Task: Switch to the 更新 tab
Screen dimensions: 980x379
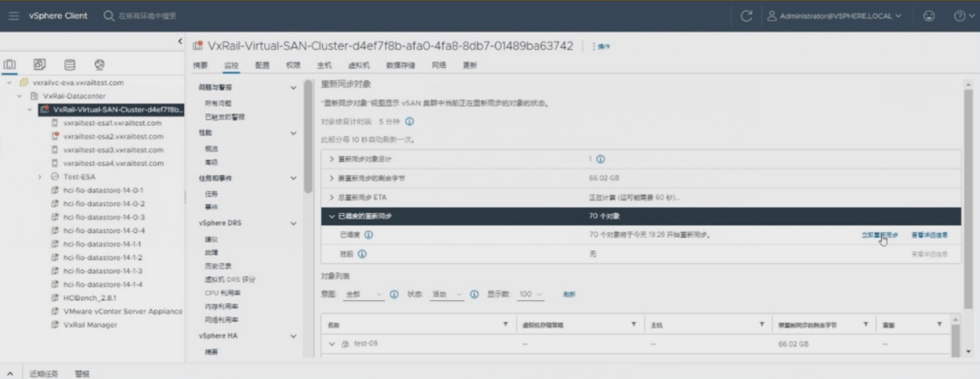Action: tap(470, 65)
